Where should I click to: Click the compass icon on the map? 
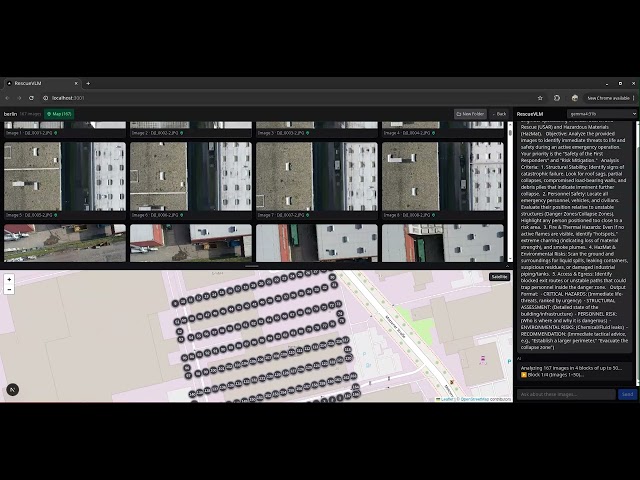[x=13, y=390]
